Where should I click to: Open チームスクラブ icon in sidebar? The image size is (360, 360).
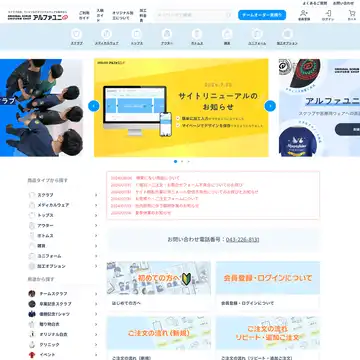point(32,294)
